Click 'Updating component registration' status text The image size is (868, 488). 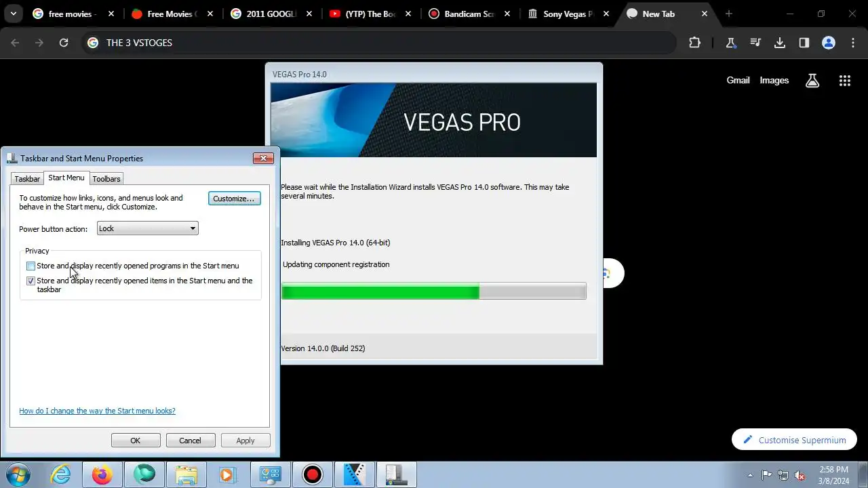336,264
